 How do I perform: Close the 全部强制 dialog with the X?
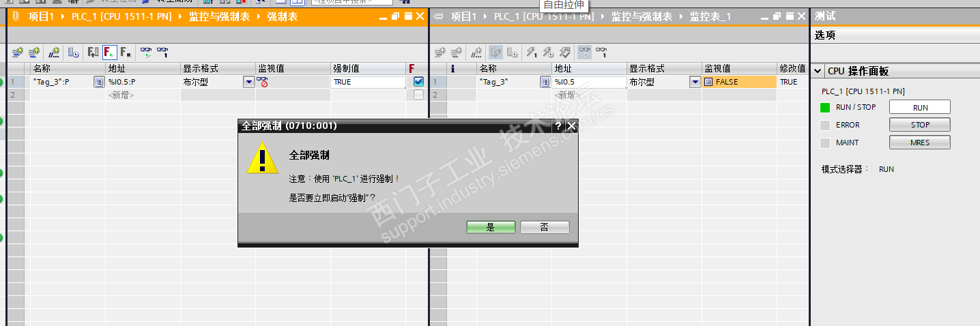(571, 126)
